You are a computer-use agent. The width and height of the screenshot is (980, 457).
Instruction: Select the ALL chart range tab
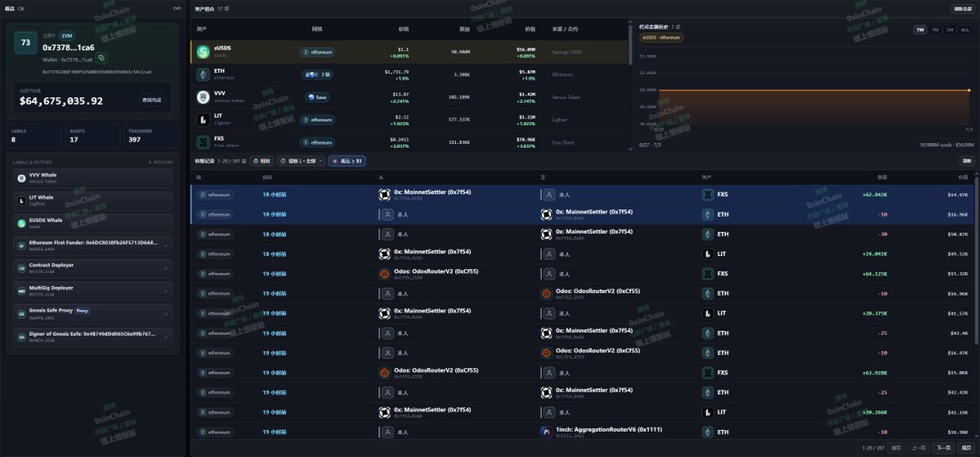pos(965,29)
